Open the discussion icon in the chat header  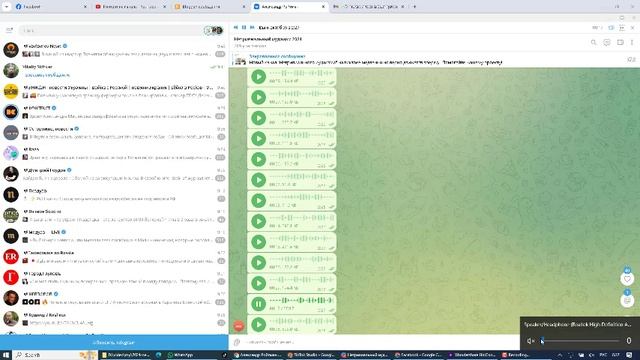point(607,42)
